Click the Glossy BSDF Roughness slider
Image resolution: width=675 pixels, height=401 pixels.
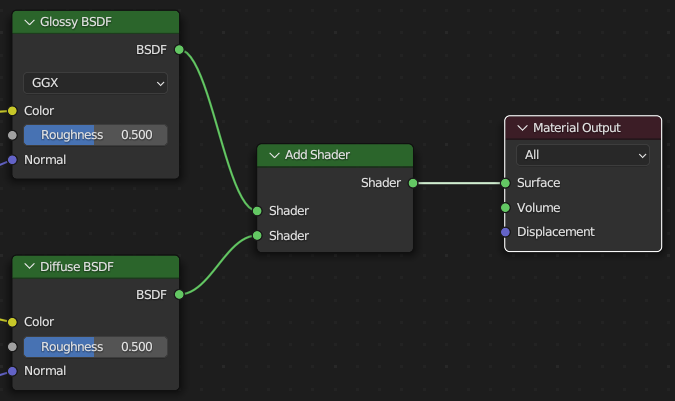click(95, 135)
